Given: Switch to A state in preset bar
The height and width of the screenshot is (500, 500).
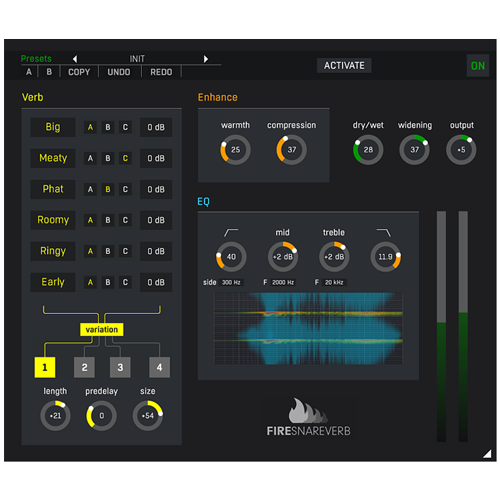Looking at the screenshot, I should 29,72.
